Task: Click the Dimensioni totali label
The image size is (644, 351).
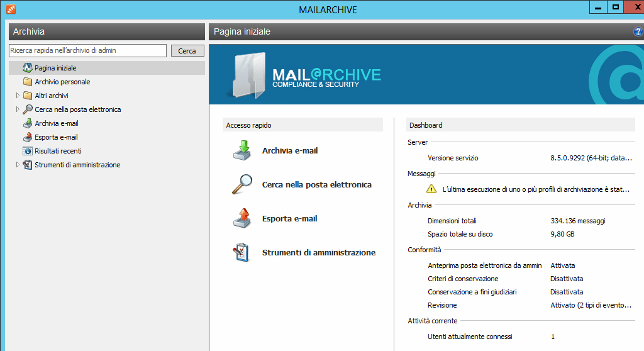Action: (452, 221)
